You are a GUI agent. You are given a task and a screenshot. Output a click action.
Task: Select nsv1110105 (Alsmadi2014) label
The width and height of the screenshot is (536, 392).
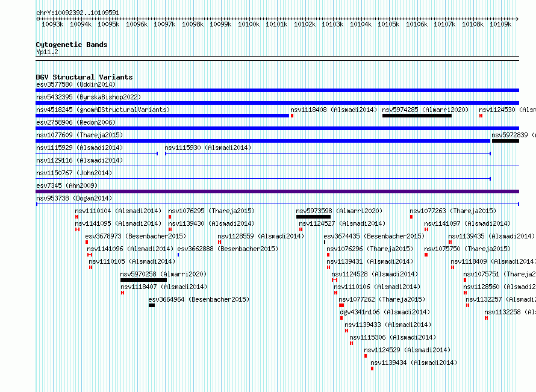tap(132, 261)
